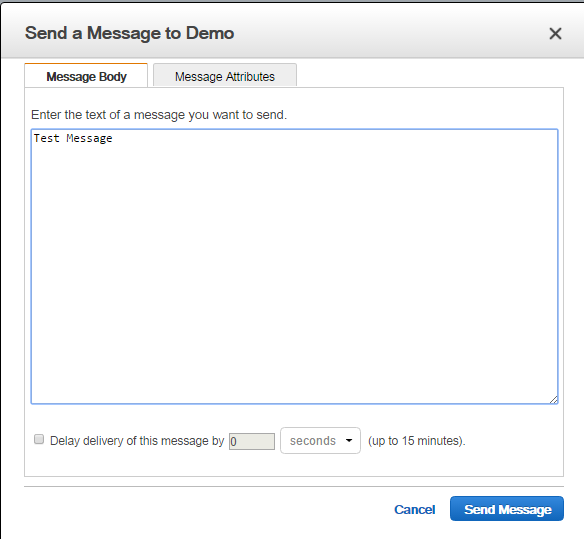Click the word seconds in the unit selector

tap(313, 441)
